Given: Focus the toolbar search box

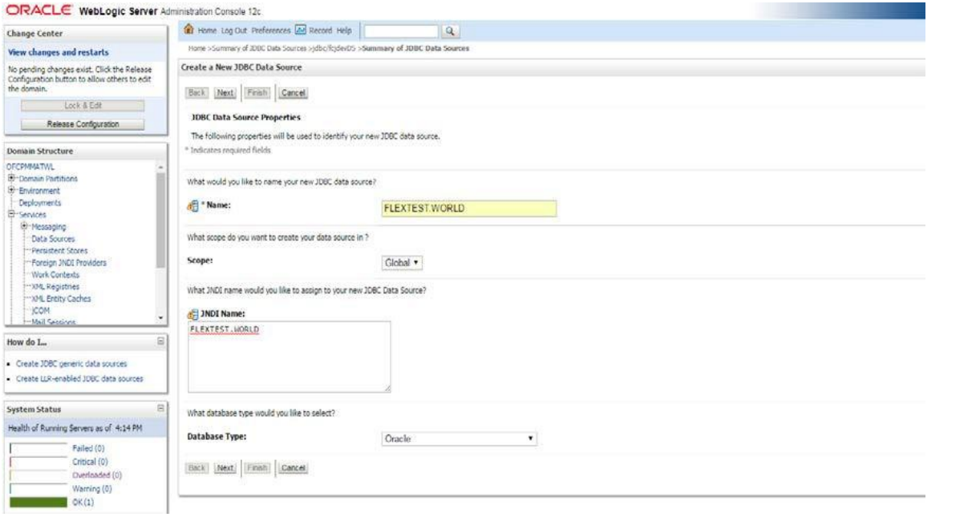Looking at the screenshot, I should (x=402, y=31).
